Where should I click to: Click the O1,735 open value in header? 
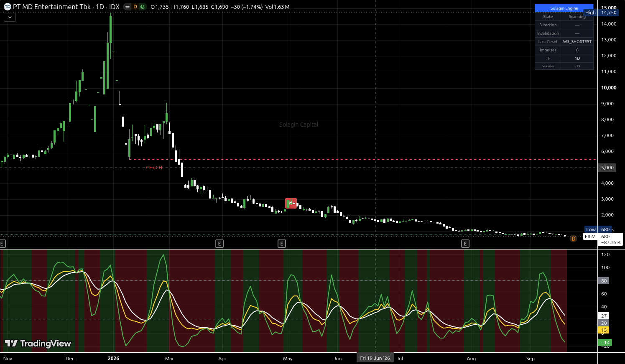coord(160,7)
